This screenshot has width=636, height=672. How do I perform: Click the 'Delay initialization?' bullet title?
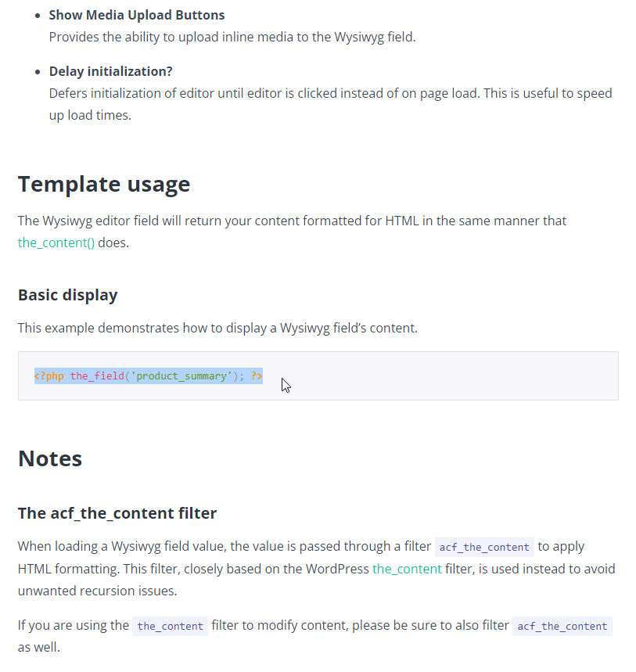pos(110,71)
